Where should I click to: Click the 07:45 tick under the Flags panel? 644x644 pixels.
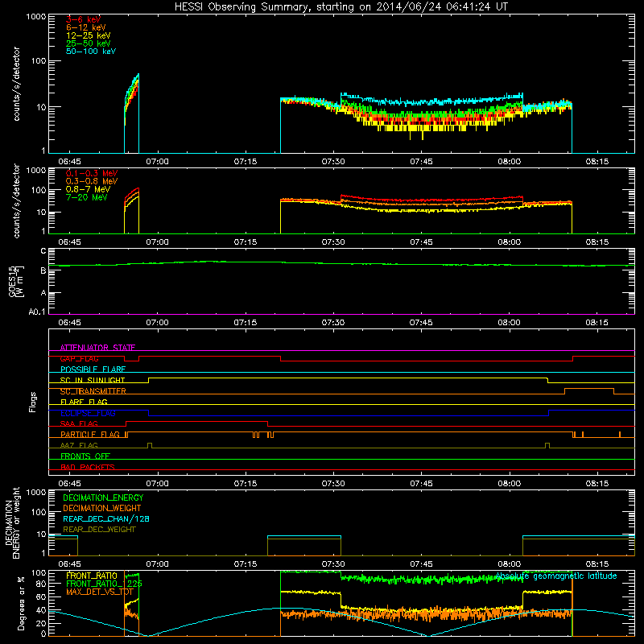[x=421, y=484]
